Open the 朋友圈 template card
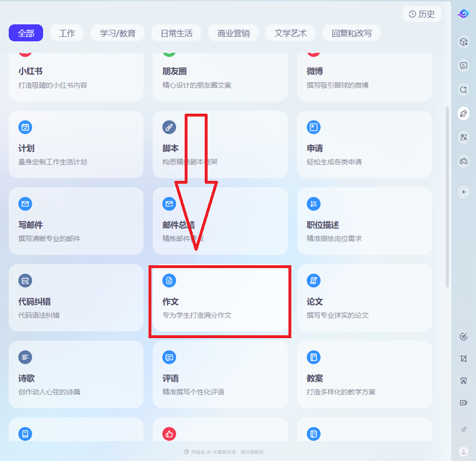This screenshot has height=461, width=476. click(220, 77)
